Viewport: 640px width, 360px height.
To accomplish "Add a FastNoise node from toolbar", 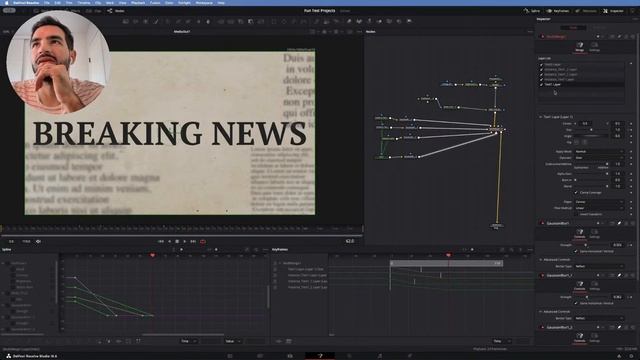I will coord(136,21).
